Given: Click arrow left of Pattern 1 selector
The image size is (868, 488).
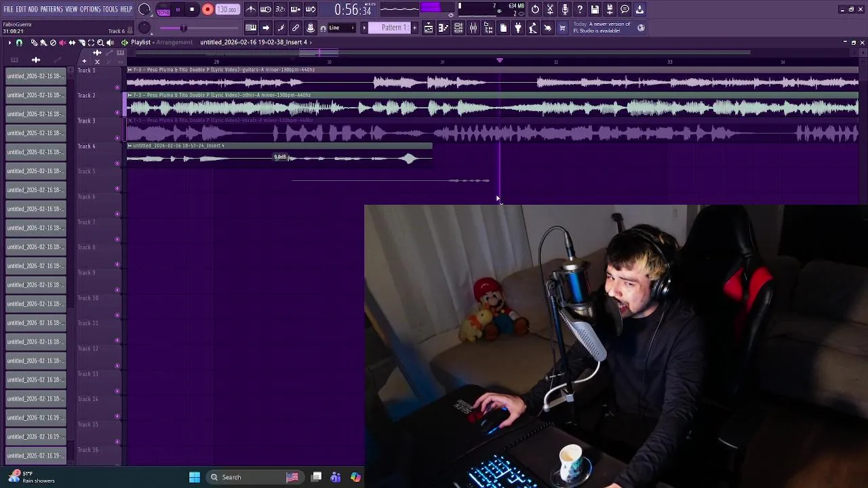Looking at the screenshot, I should click(x=364, y=28).
